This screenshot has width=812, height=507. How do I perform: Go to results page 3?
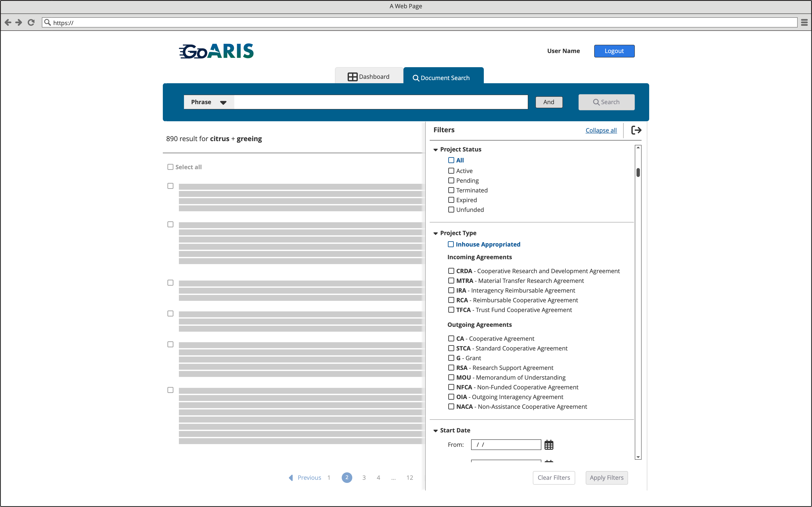coord(364,477)
